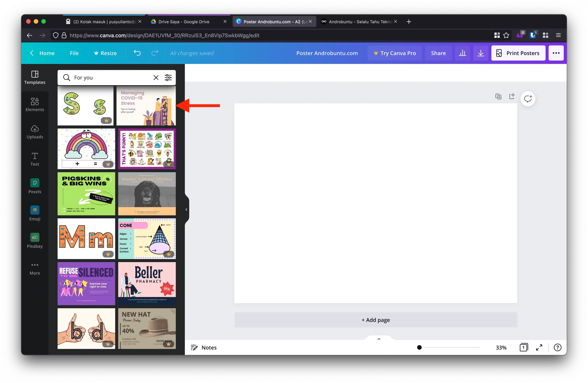
Task: Collapse the templates side panel
Action: point(186,210)
